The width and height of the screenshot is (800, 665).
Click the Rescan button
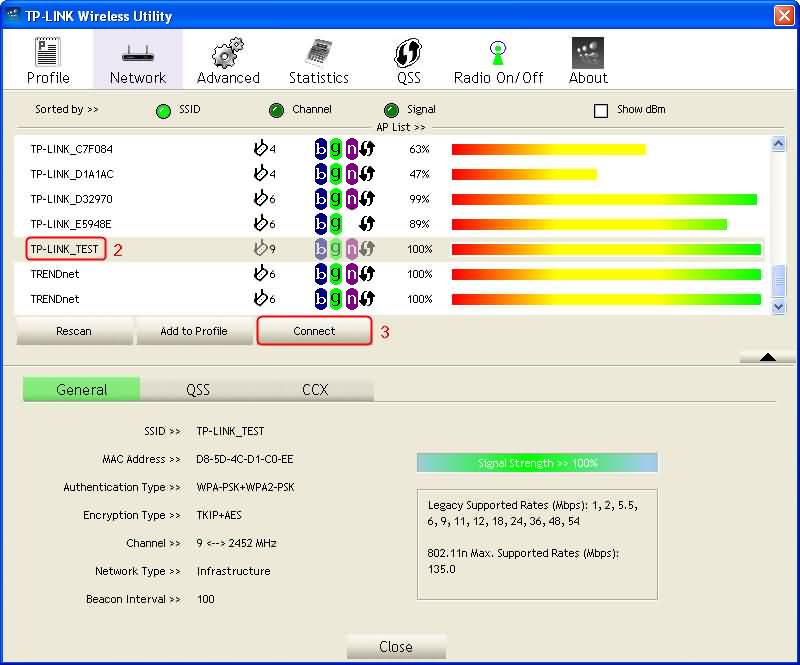click(x=74, y=331)
